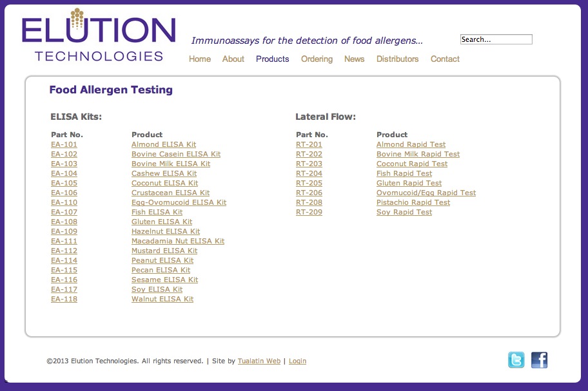Open the Sesame ELISA Kit link
588x391 pixels.
pyautogui.click(x=165, y=280)
